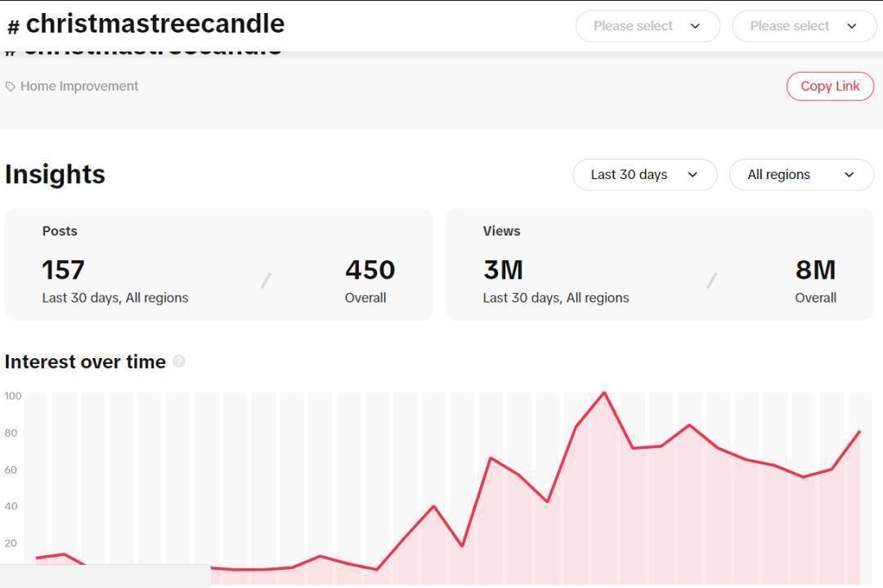Click chevron of second Please select box
The image size is (883, 588).
[851, 26]
